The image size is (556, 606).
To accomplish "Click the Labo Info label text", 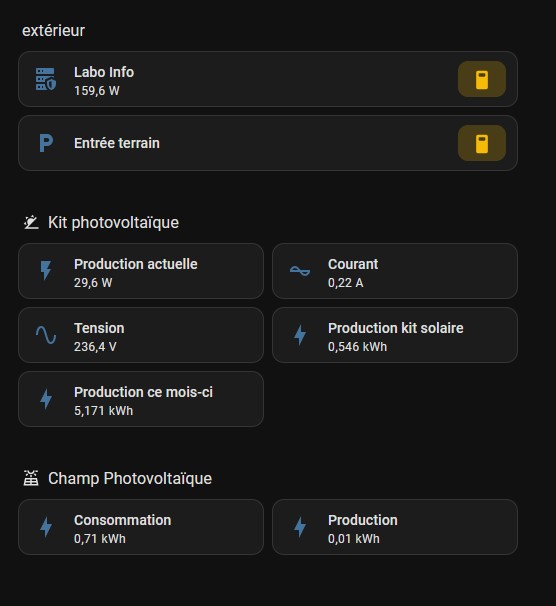I will click(104, 72).
